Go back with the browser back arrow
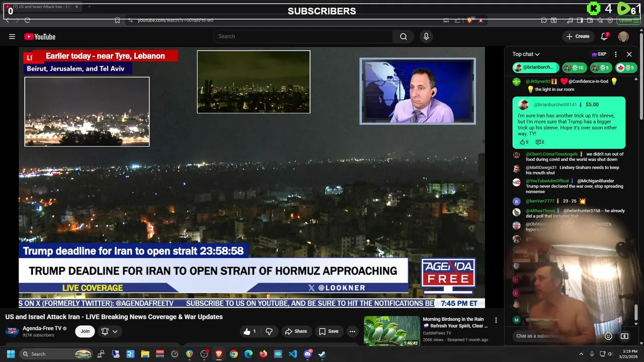 (x=7, y=20)
